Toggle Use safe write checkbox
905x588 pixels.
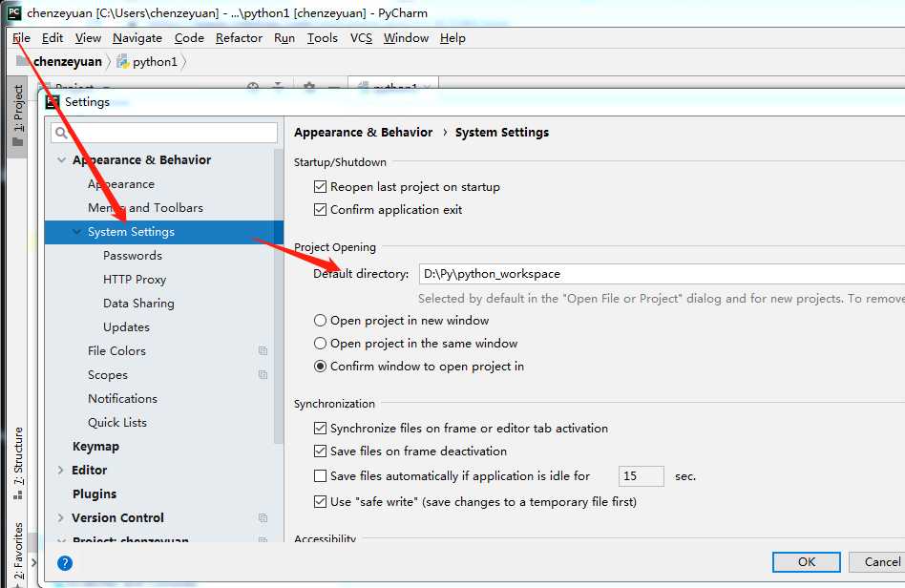[x=321, y=502]
